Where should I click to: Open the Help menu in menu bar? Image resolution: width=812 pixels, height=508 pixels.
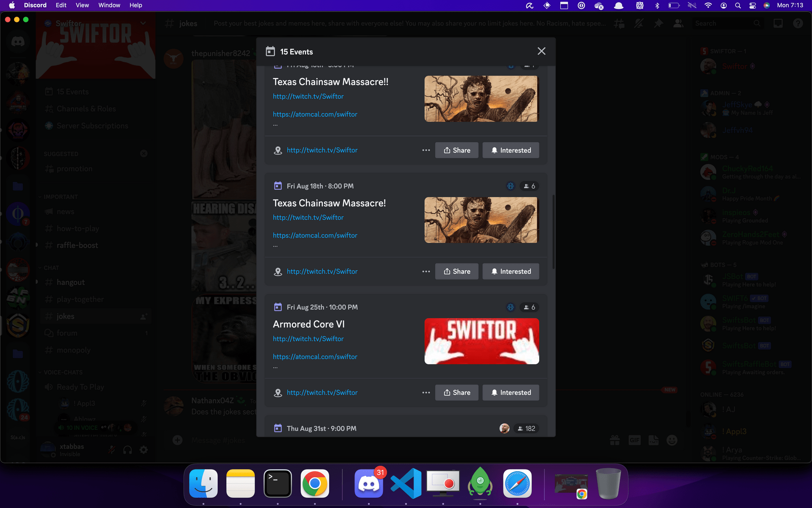[136, 5]
